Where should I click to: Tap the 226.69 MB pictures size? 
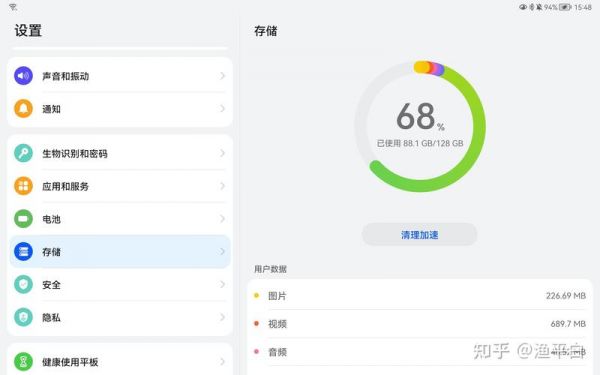click(566, 295)
